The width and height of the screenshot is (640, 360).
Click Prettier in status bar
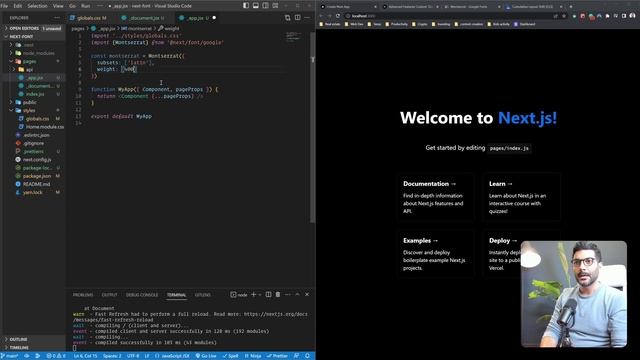277,356
